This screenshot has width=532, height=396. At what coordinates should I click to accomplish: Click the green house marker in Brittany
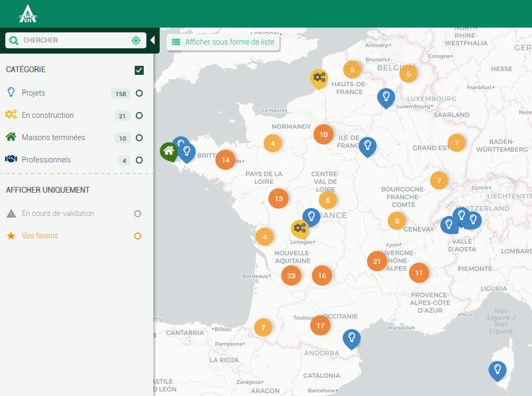(x=169, y=151)
